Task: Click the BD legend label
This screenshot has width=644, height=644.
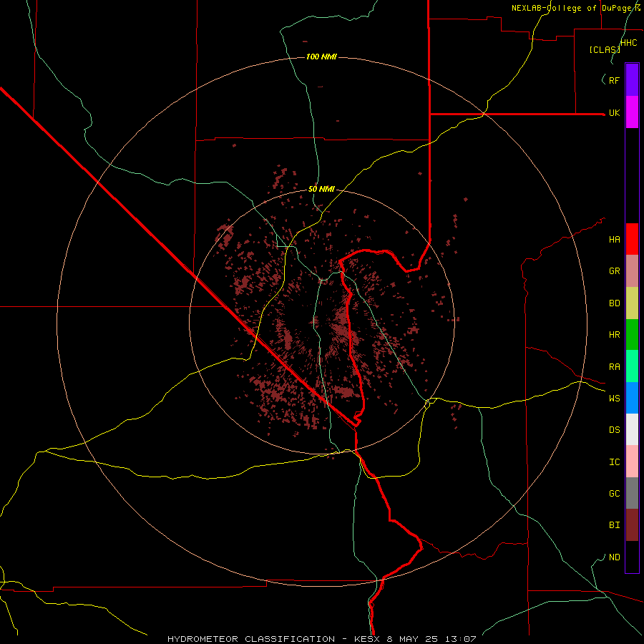Action: pyautogui.click(x=614, y=303)
